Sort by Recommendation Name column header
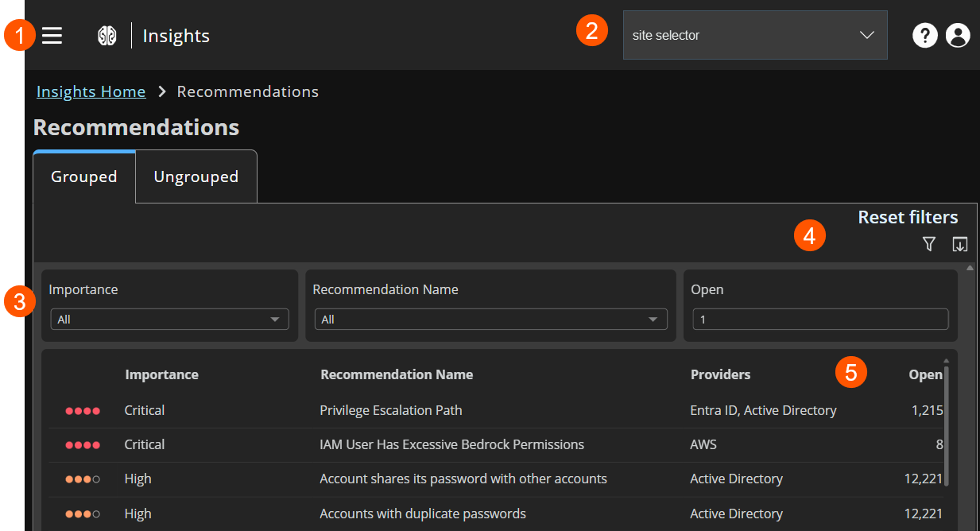Image resolution: width=980 pixels, height=531 pixels. click(x=397, y=374)
